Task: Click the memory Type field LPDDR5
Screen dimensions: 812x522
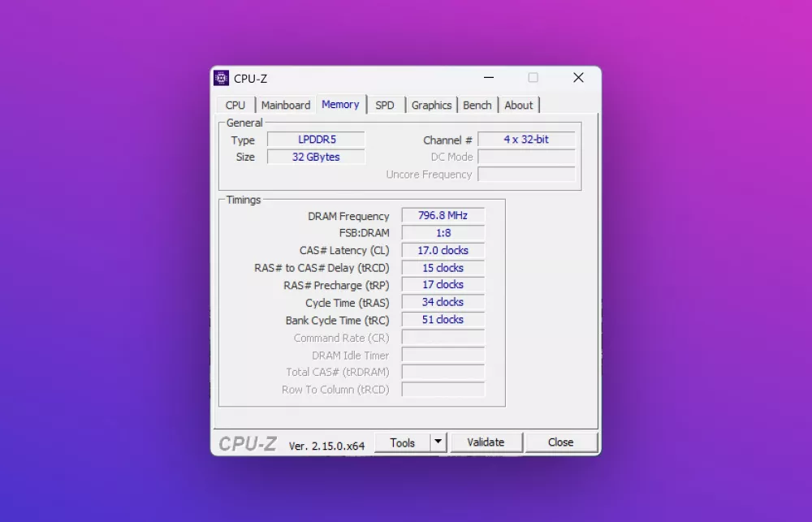Action: click(x=317, y=140)
